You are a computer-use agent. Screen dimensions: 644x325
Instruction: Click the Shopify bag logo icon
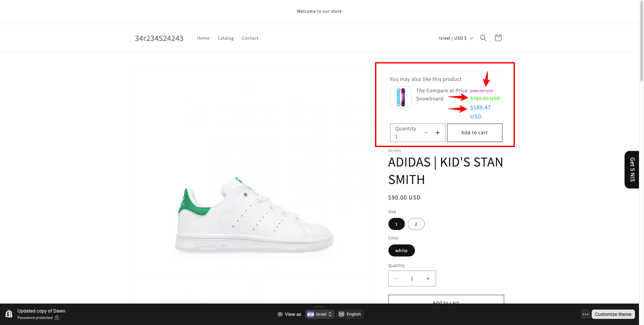pos(9,314)
